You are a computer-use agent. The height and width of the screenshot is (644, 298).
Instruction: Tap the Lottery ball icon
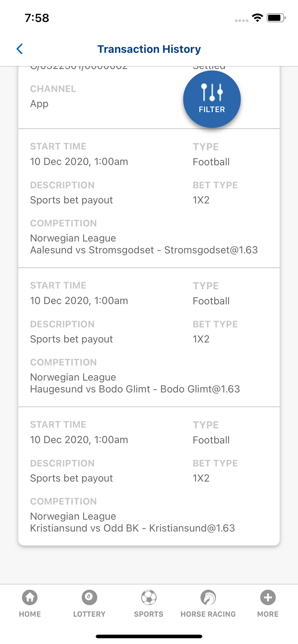[89, 598]
